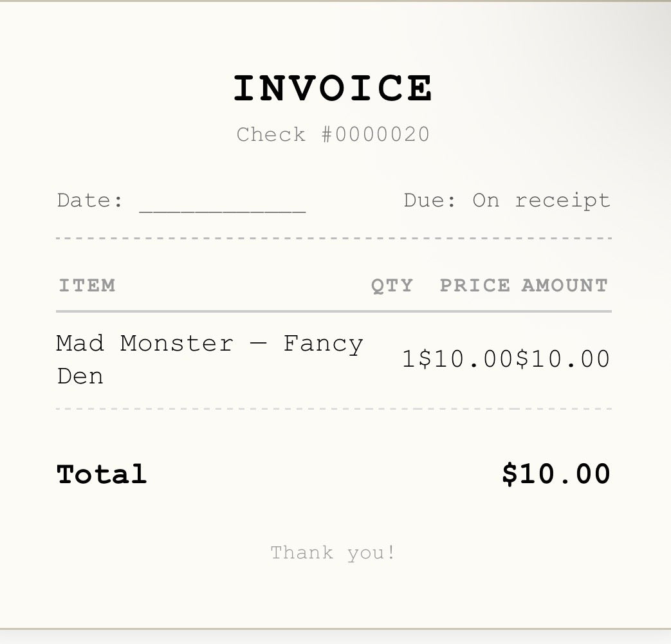The width and height of the screenshot is (671, 644).
Task: Click the dashed divider above Total
Action: 334,409
